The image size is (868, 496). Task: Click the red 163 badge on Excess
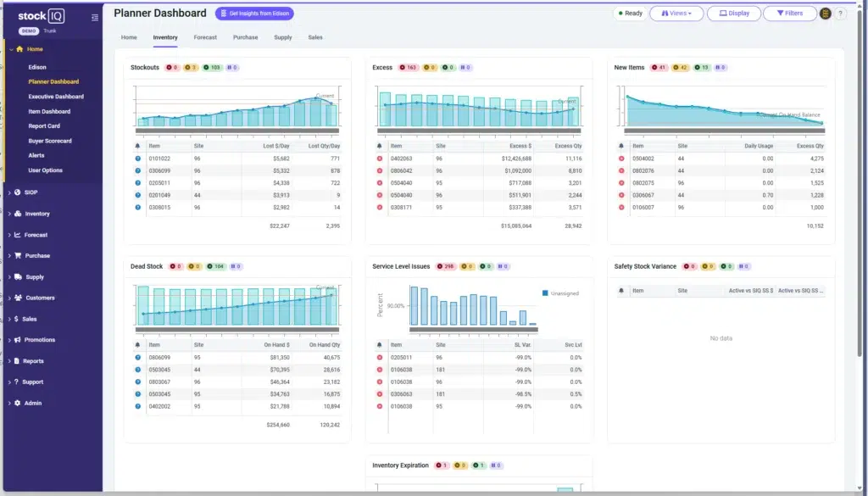(x=408, y=68)
